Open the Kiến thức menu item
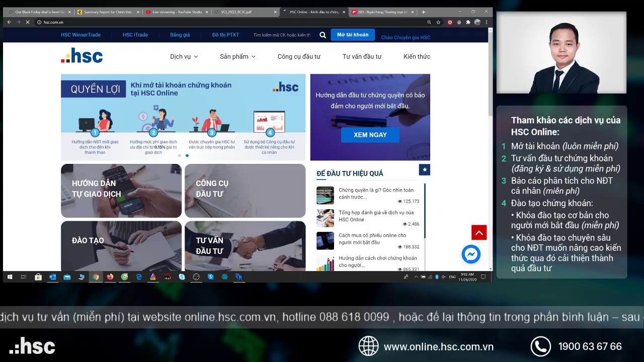Image resolution: width=644 pixels, height=362 pixels. click(x=417, y=56)
